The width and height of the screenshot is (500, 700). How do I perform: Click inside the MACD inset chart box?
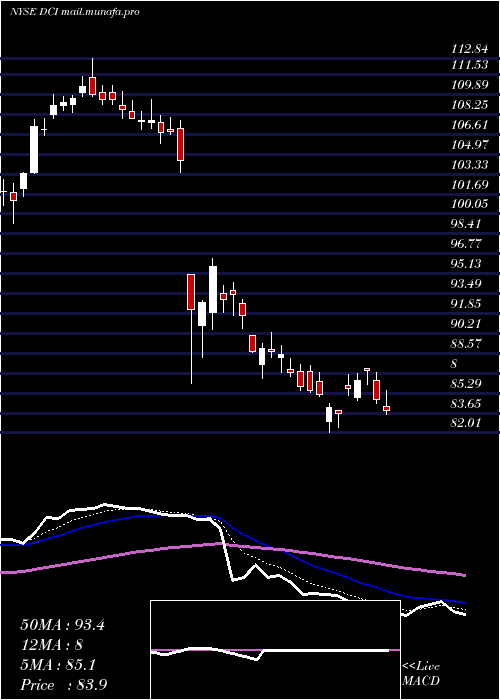[275, 650]
